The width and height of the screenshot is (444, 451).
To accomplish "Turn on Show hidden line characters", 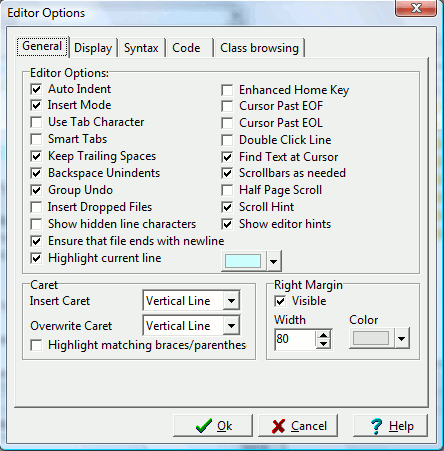I will (36, 224).
